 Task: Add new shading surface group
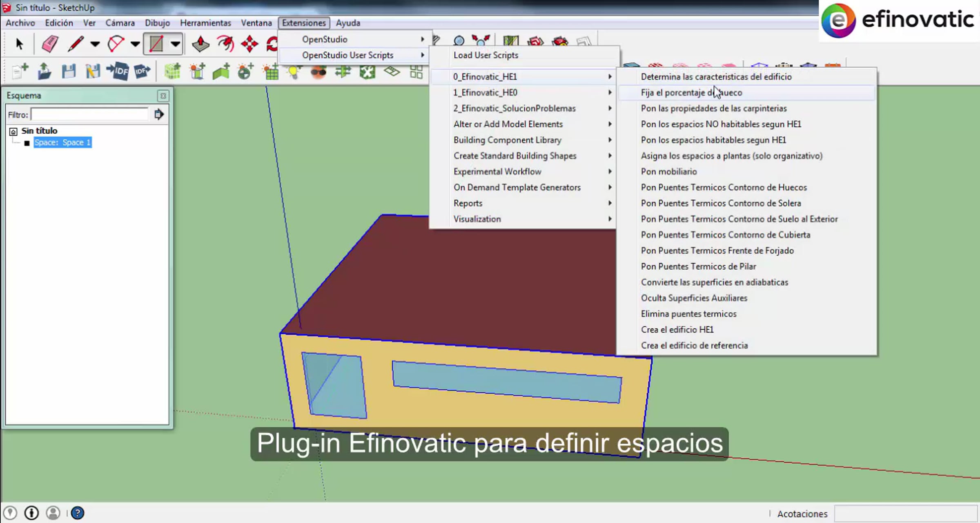click(x=197, y=72)
